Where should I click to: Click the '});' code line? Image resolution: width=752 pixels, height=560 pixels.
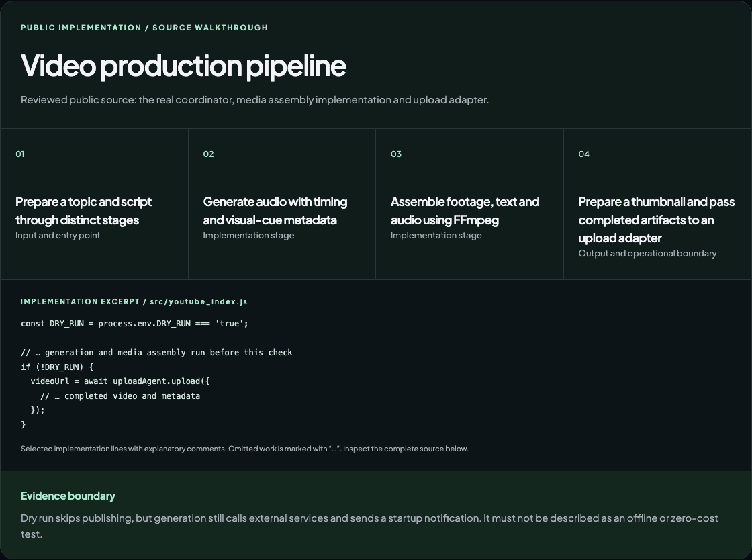[38, 410]
